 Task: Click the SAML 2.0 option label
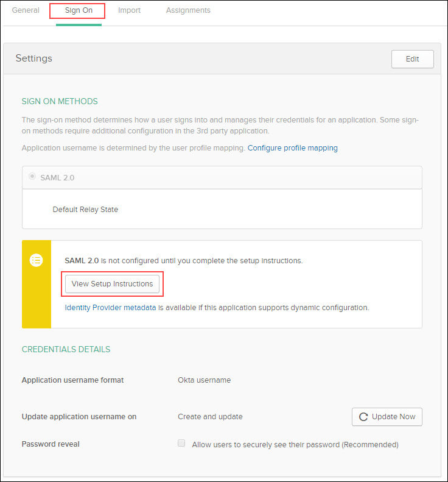[57, 178]
